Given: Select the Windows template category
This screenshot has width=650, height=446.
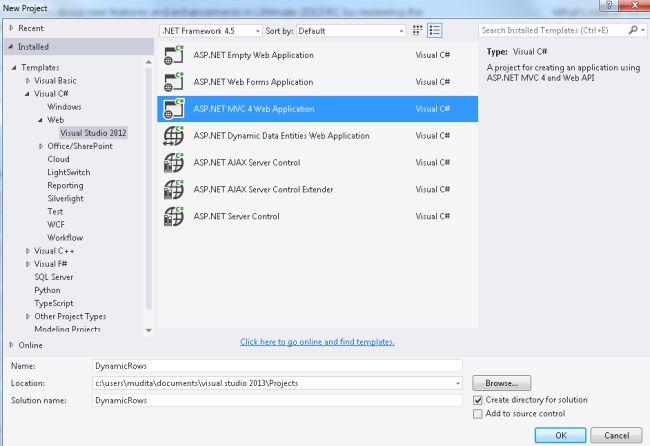Looking at the screenshot, I should click(64, 107).
